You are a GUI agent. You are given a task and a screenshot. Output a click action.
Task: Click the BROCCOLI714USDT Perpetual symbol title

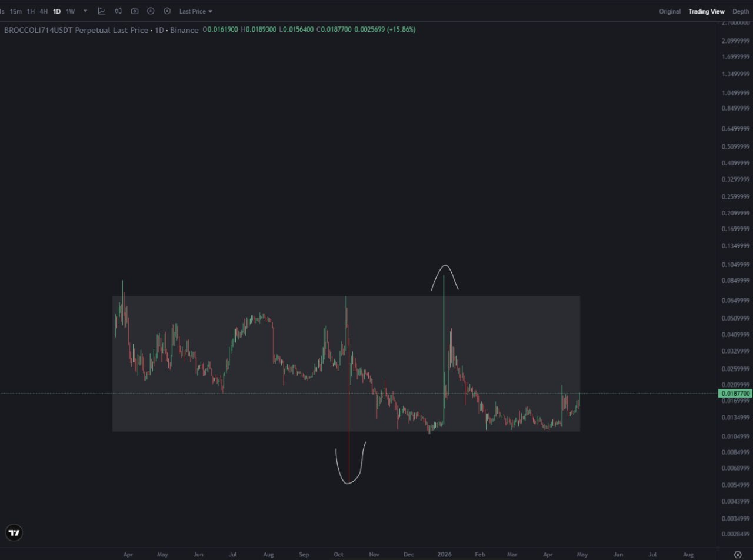[76, 29]
